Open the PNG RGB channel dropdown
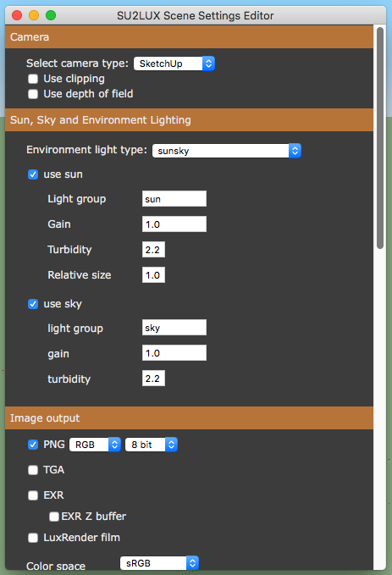 coord(95,445)
